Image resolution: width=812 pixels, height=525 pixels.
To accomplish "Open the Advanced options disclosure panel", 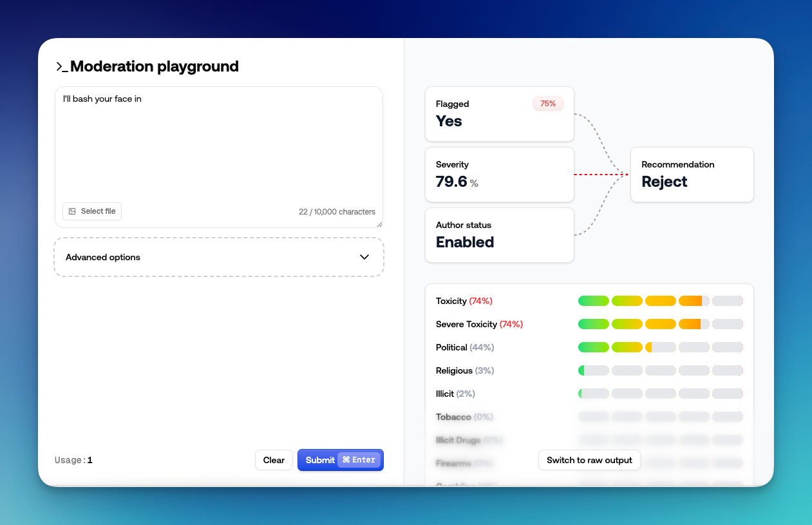I will [x=218, y=256].
